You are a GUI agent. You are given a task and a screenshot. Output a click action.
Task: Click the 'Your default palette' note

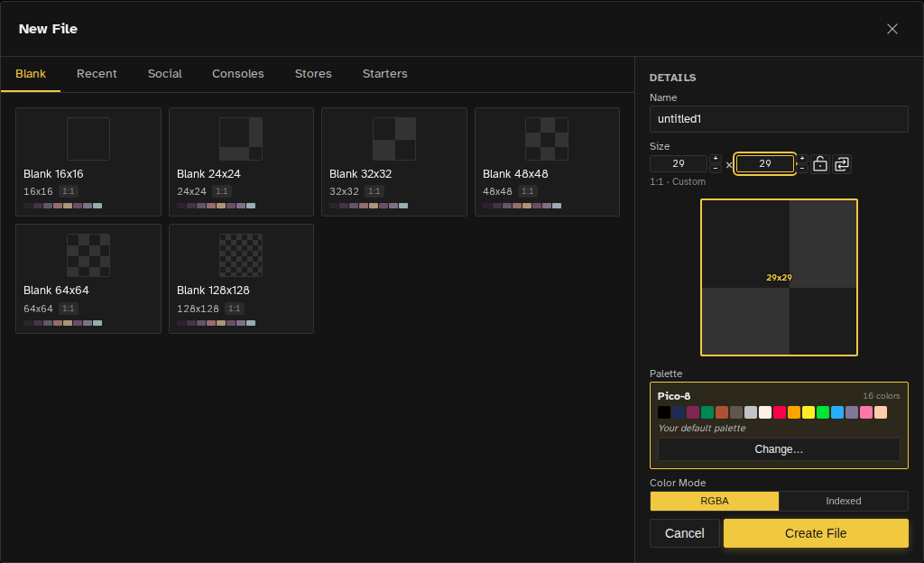click(x=702, y=429)
